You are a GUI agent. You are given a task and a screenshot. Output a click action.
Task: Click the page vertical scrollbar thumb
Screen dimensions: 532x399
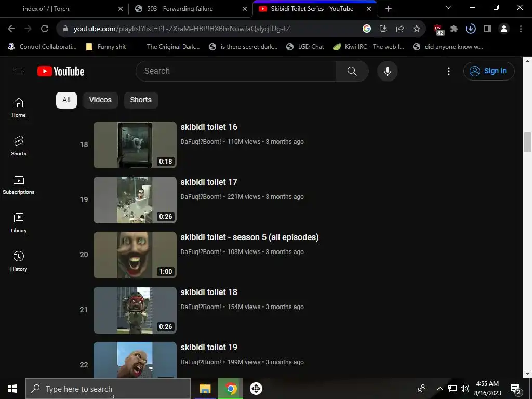pos(527,142)
